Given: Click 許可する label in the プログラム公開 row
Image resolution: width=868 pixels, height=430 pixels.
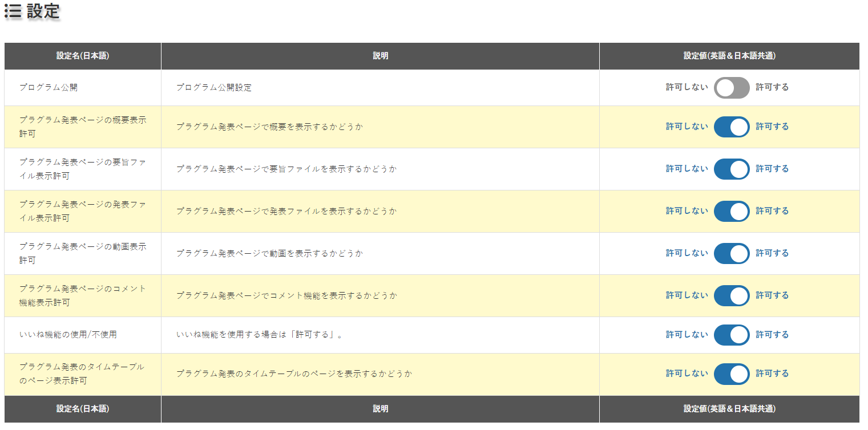Looking at the screenshot, I should pos(772,88).
